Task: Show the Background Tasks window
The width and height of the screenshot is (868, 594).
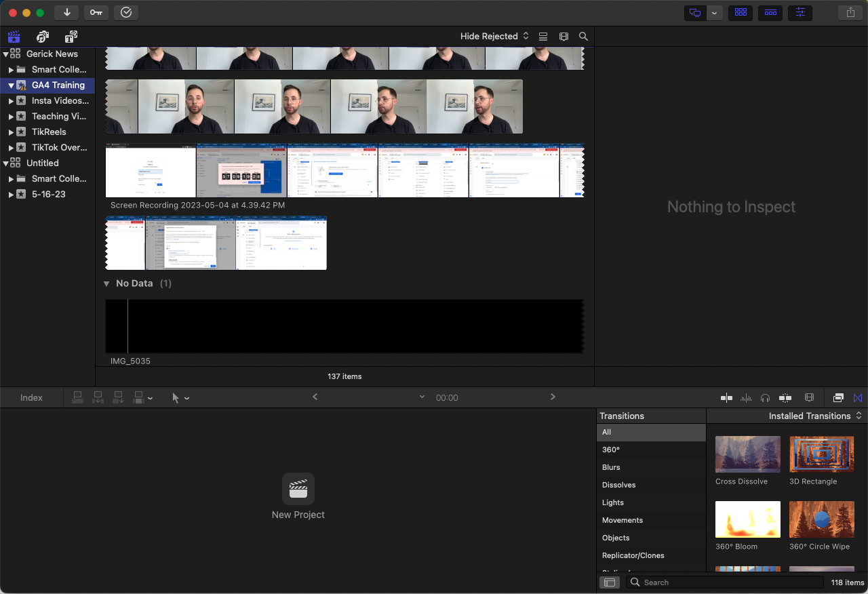Action: point(126,13)
